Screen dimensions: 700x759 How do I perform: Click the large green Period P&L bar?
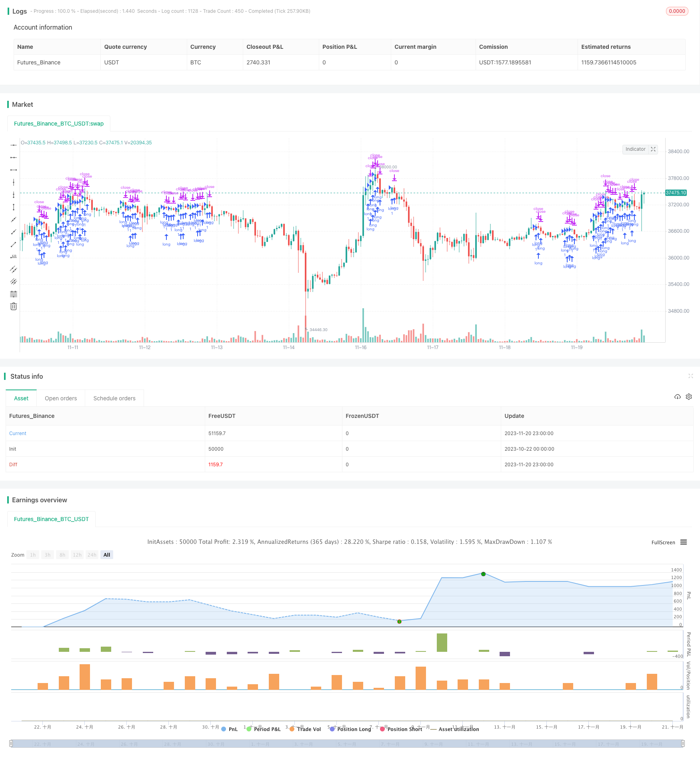[x=442, y=643]
